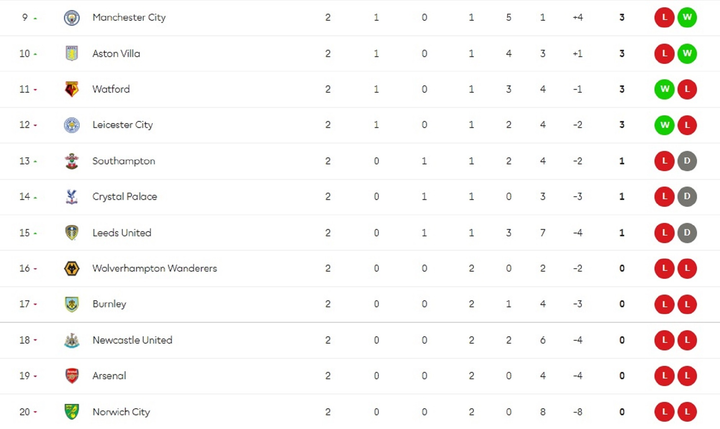Screen dimensions: 720x429
Task: Click the Manchester City club crest
Action: pos(72,18)
